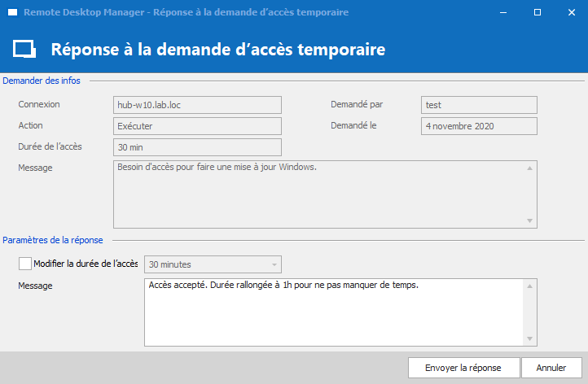Select the Demandé le date field
The width and height of the screenshot is (588, 384).
tap(479, 126)
